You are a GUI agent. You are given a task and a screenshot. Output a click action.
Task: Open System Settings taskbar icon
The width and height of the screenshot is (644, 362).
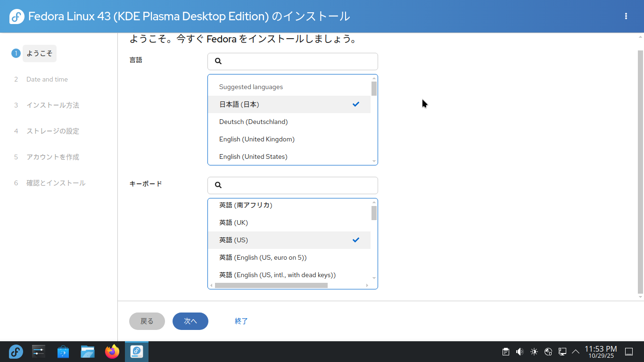39,352
